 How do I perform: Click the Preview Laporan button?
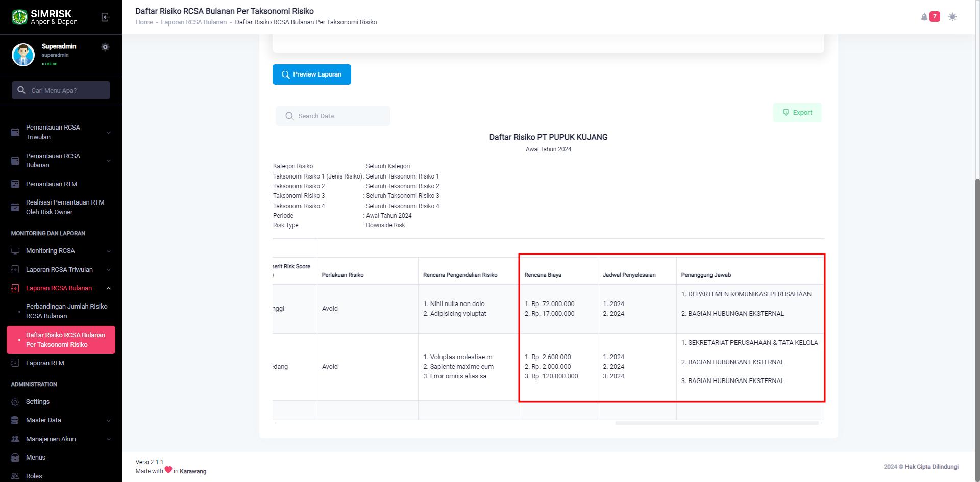click(312, 74)
